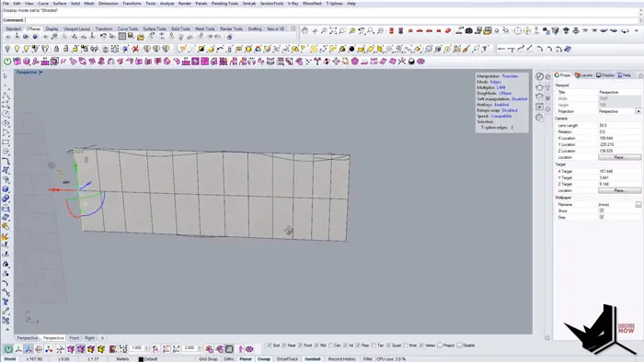Image resolution: width=644 pixels, height=362 pixels.
Task: Select the pointer arrow tool in left sidebar
Action: point(6,76)
